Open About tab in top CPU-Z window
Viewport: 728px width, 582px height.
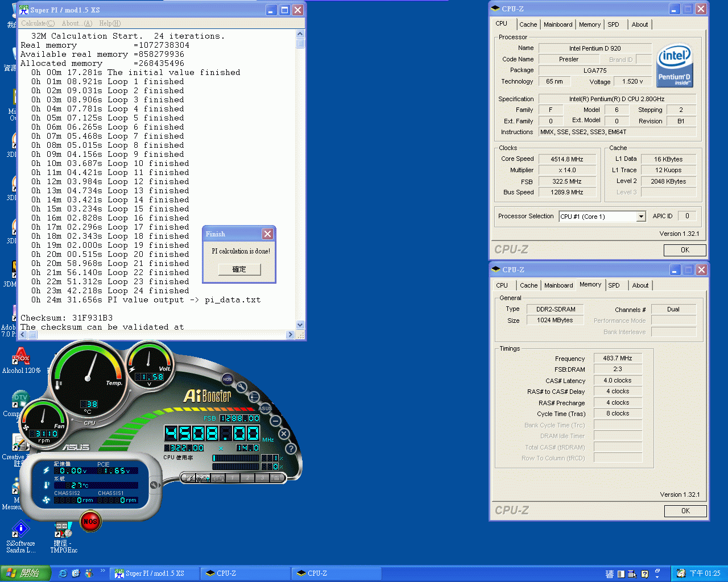[x=640, y=24]
